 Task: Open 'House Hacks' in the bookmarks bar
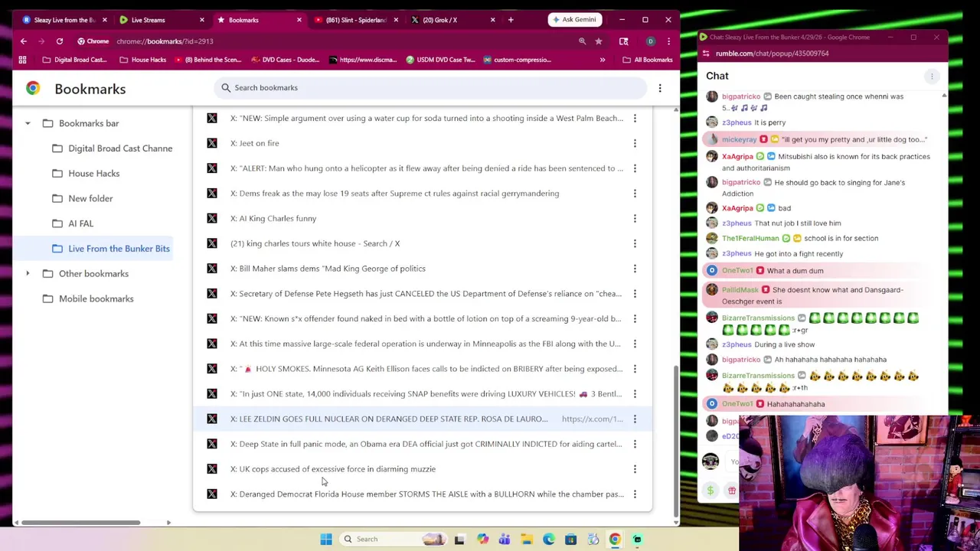coord(142,60)
